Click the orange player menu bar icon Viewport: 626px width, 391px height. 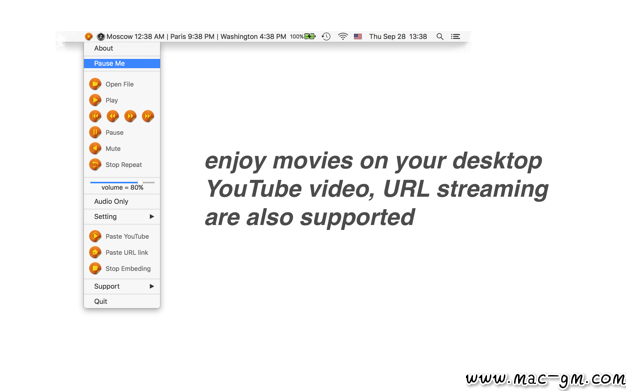[x=89, y=36]
